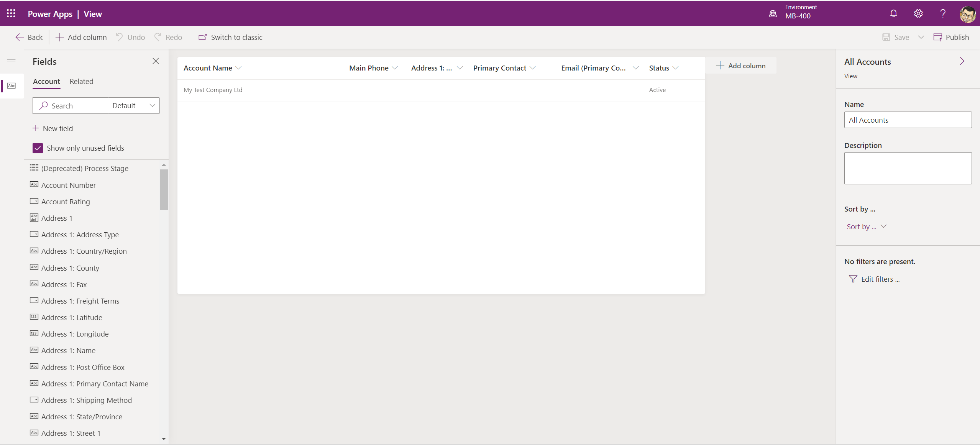The image size is (980, 445).
Task: Open the Default filter dropdown
Action: tap(134, 106)
